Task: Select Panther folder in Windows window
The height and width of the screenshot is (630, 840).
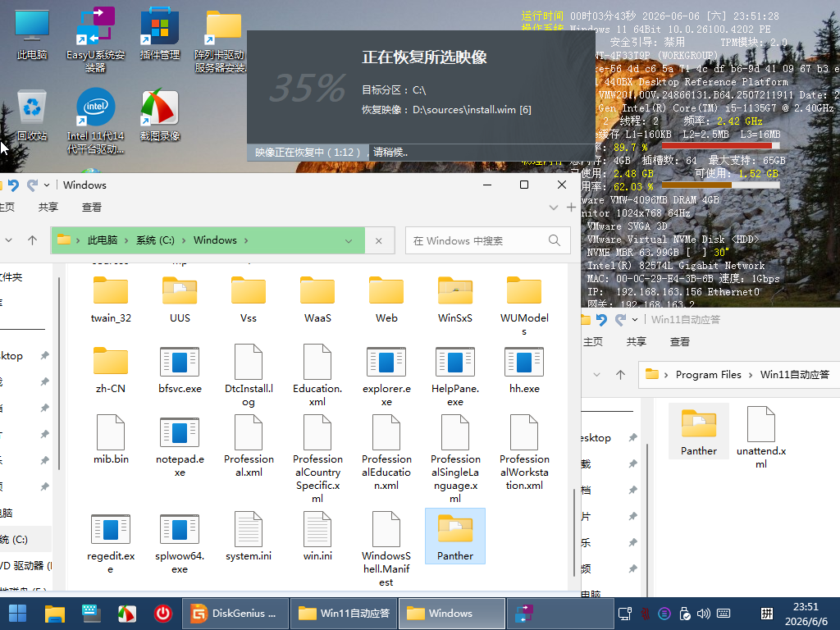Action: [x=455, y=536]
